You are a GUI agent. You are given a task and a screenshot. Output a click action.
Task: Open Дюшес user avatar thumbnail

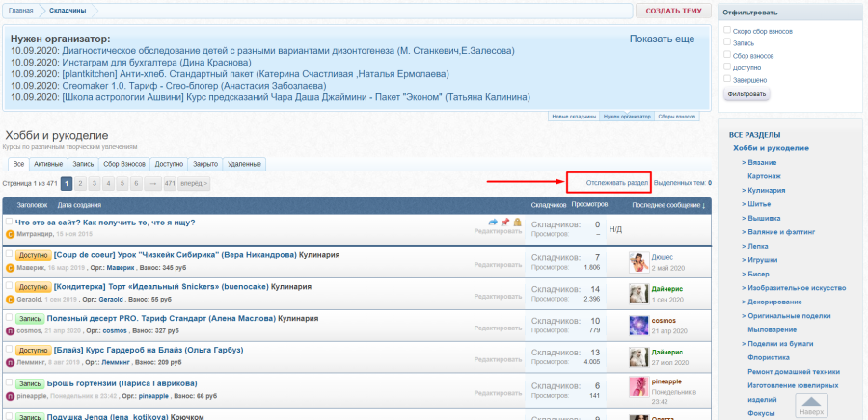click(x=637, y=262)
